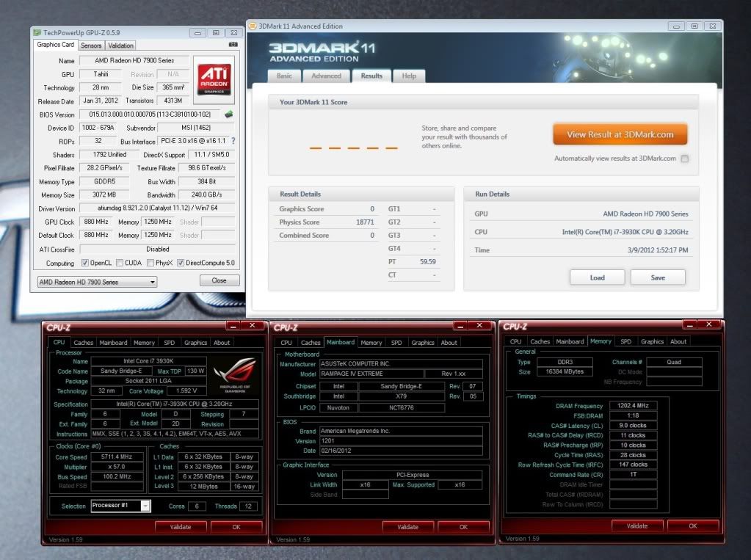The width and height of the screenshot is (751, 560).
Task: Click the Bus Interface question mark icon
Action: (233, 141)
